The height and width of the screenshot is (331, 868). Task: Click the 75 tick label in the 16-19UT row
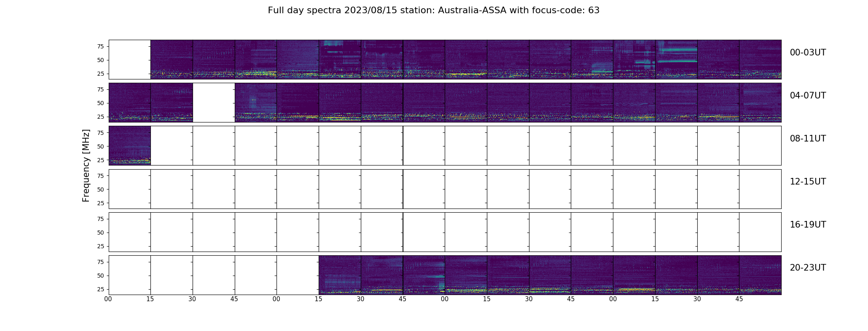[100, 219]
